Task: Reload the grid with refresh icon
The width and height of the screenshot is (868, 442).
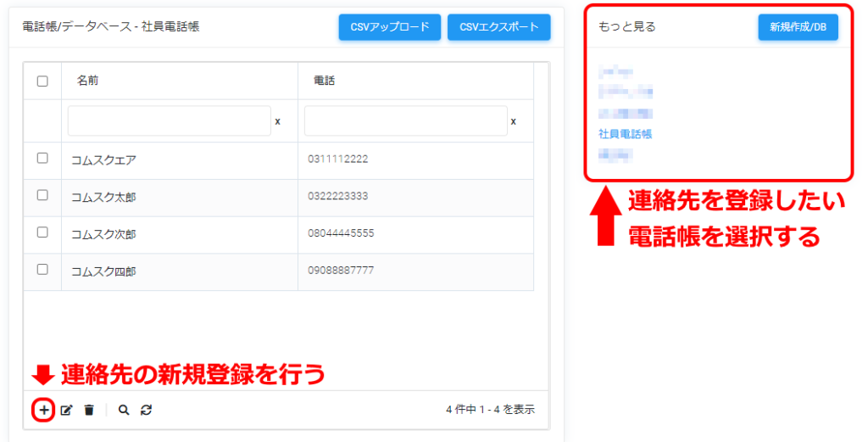Action: point(146,410)
